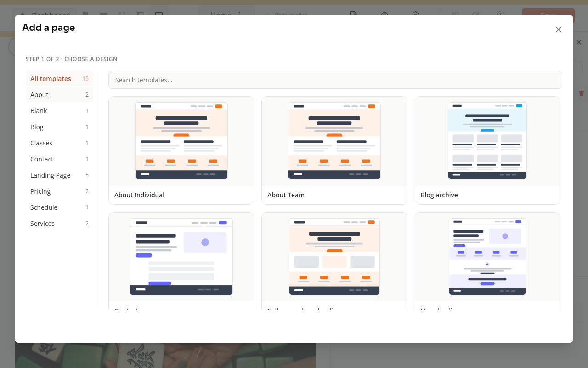Select the Schedule category
The height and width of the screenshot is (368, 588).
click(59, 207)
